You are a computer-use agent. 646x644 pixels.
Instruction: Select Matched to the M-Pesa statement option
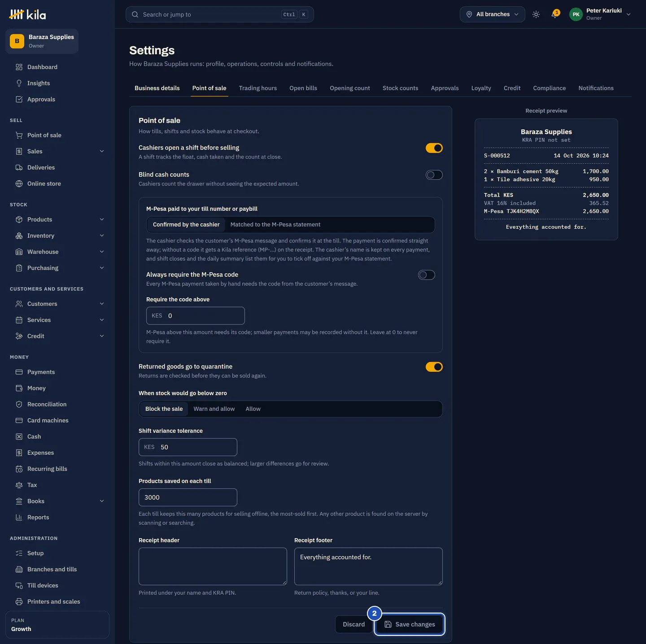coord(275,225)
